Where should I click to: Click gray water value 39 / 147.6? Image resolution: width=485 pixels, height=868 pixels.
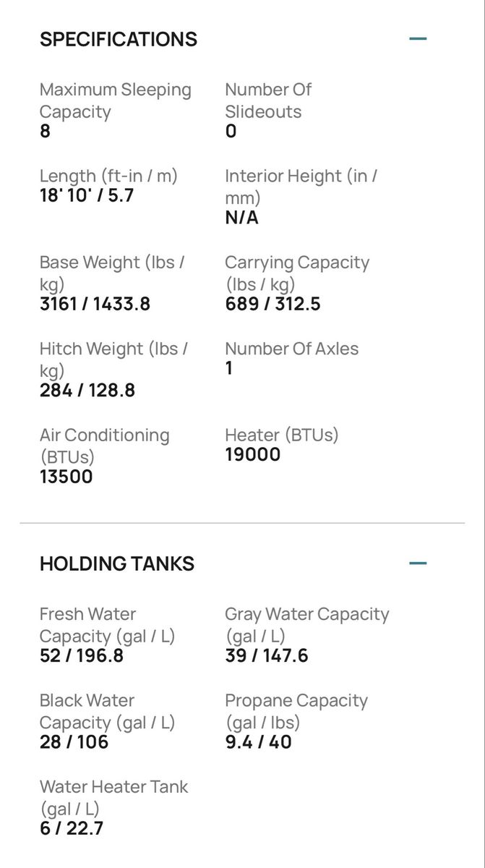coord(267,656)
